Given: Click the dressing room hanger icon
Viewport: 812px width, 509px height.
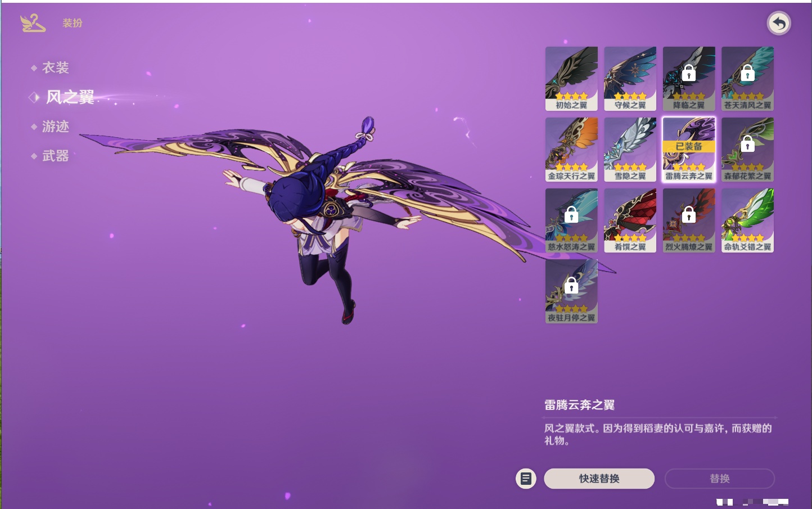Looking at the screenshot, I should coord(33,23).
